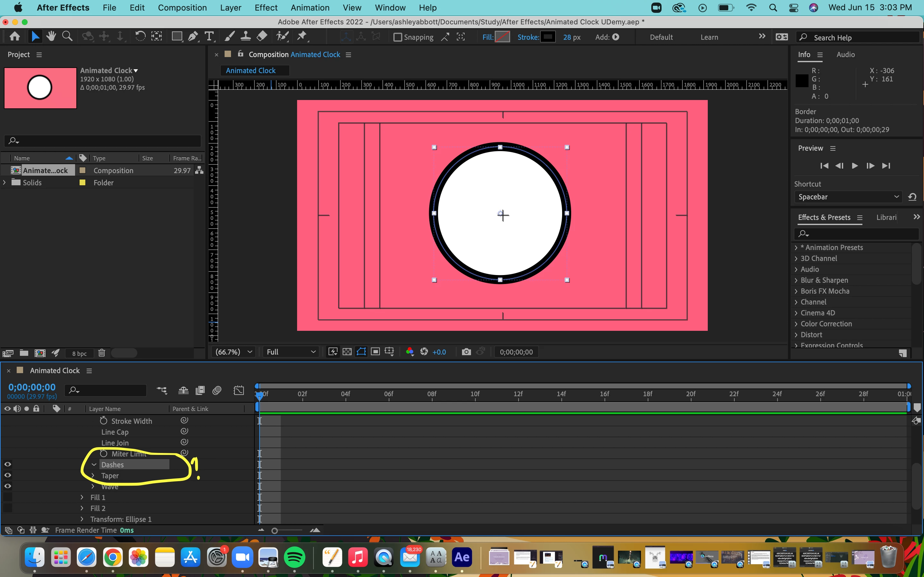The width and height of the screenshot is (924, 577).
Task: Expand the Solids folder
Action: click(x=4, y=182)
